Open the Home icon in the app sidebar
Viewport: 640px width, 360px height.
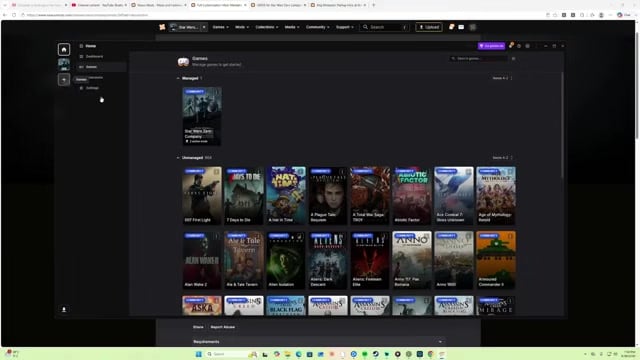pos(64,49)
